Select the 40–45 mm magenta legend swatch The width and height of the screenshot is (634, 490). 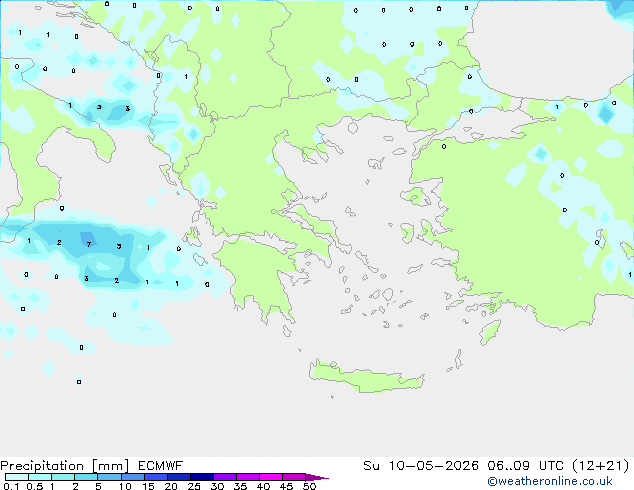[271, 477]
